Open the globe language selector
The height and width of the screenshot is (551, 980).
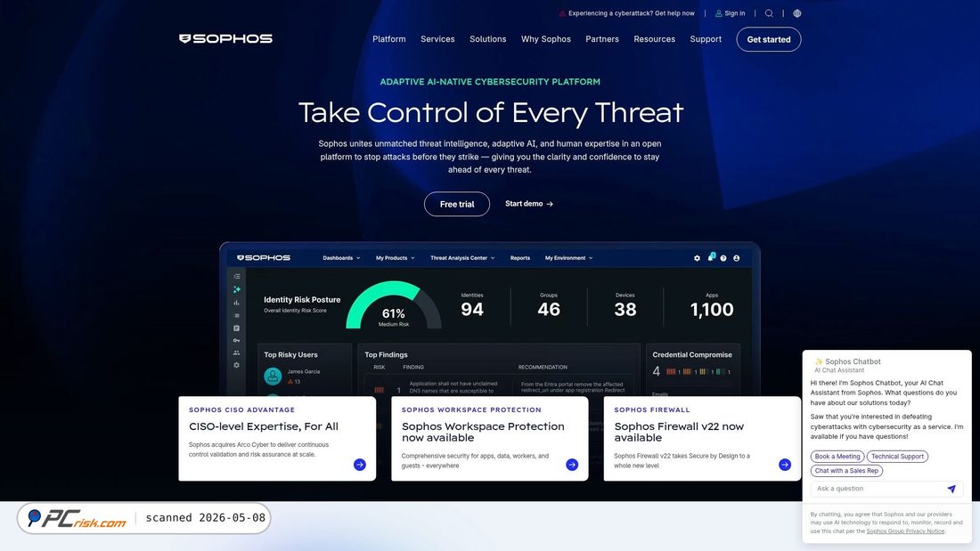tap(796, 13)
